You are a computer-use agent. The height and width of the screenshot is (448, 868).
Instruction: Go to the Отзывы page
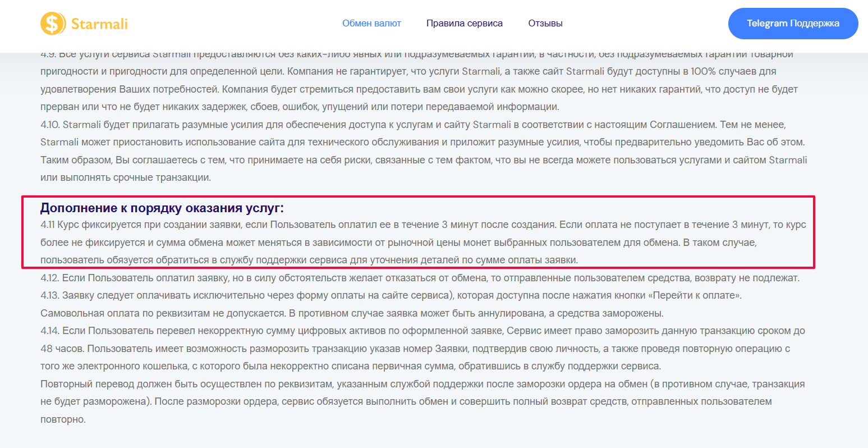[545, 24]
